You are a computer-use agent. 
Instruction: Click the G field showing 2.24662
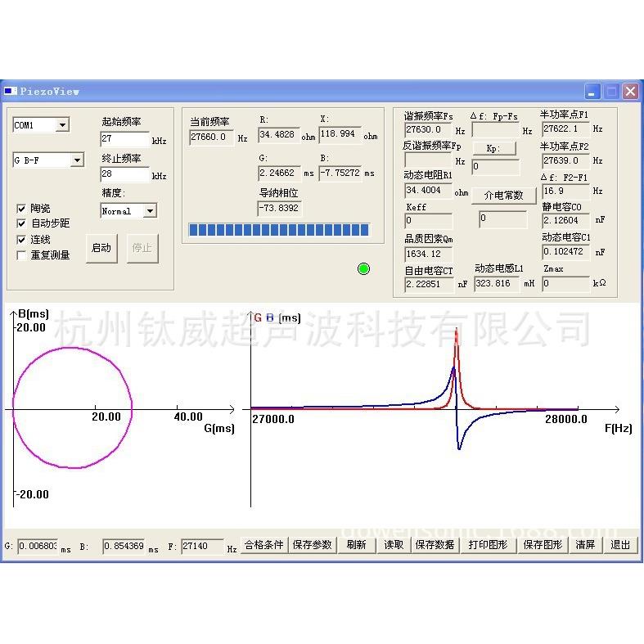click(279, 173)
